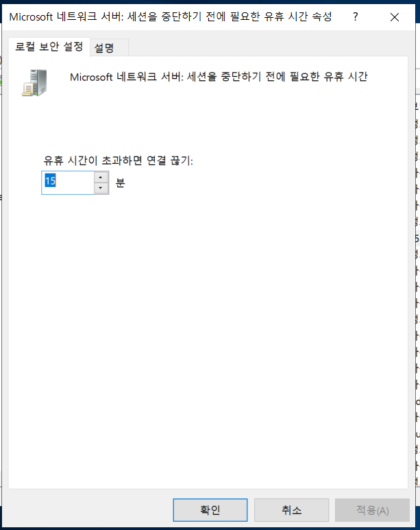The image size is (420, 530).
Task: Switch to the 로컬 보안 설정 tab
Action: [49, 47]
